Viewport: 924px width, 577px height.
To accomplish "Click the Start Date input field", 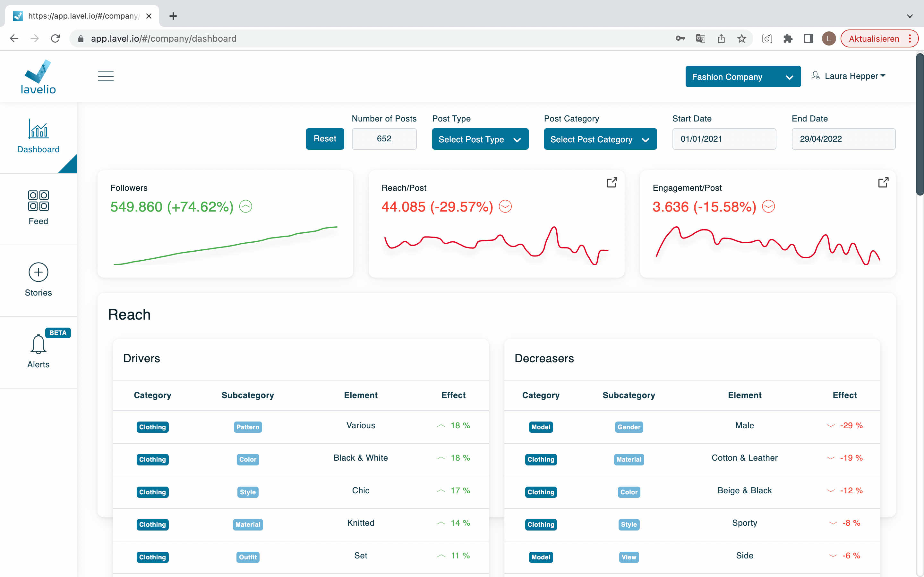I will click(x=723, y=139).
